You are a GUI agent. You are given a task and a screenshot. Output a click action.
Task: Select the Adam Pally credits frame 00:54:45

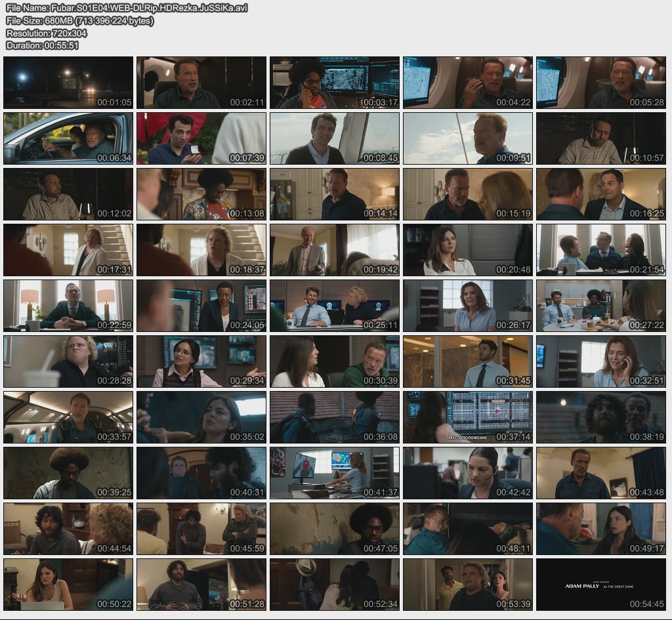(x=601, y=585)
